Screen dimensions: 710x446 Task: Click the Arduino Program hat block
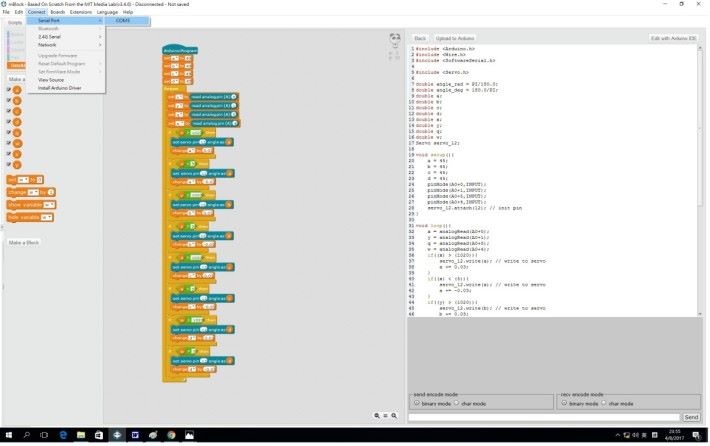tap(180, 50)
